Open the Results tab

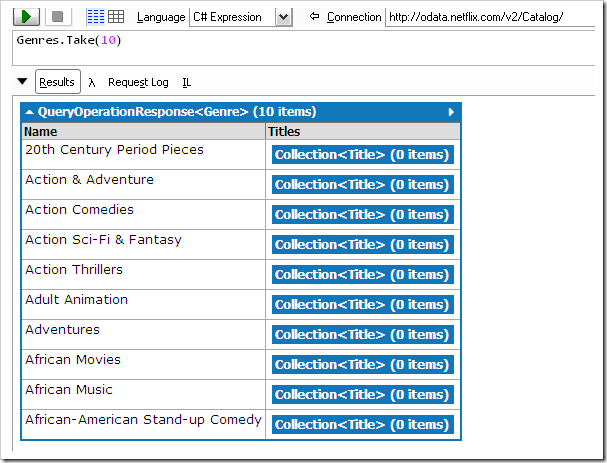[57, 82]
